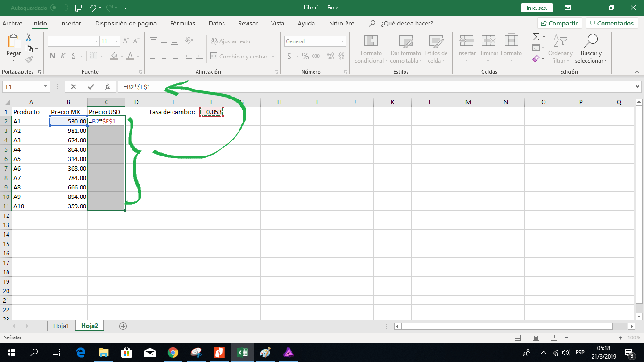The height and width of the screenshot is (362, 644).
Task: Click the Ordenar y filtrar icon
Action: (x=560, y=41)
